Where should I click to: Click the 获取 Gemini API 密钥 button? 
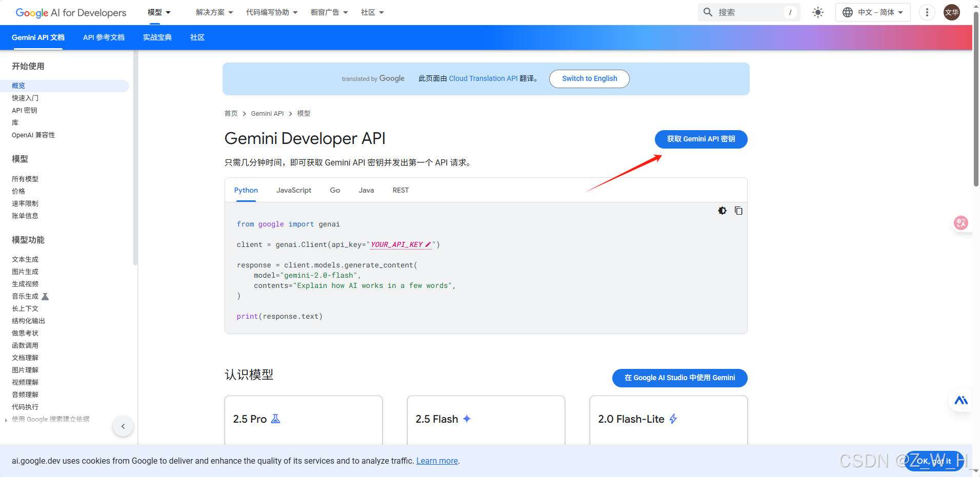click(701, 139)
